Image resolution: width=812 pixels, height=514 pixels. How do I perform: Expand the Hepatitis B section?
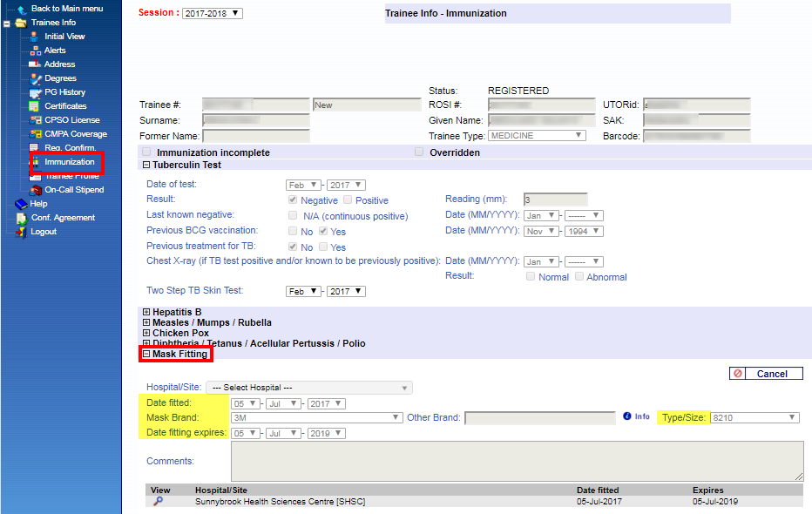[x=146, y=312]
